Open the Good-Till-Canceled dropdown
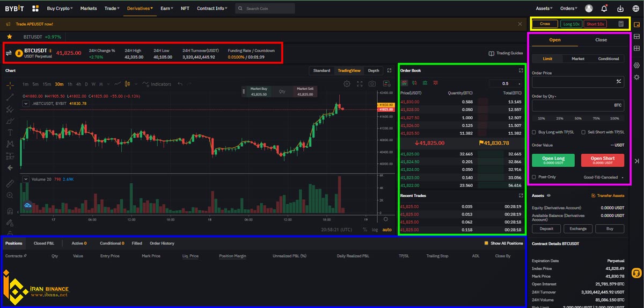The width and height of the screenshot is (644, 308). click(604, 177)
